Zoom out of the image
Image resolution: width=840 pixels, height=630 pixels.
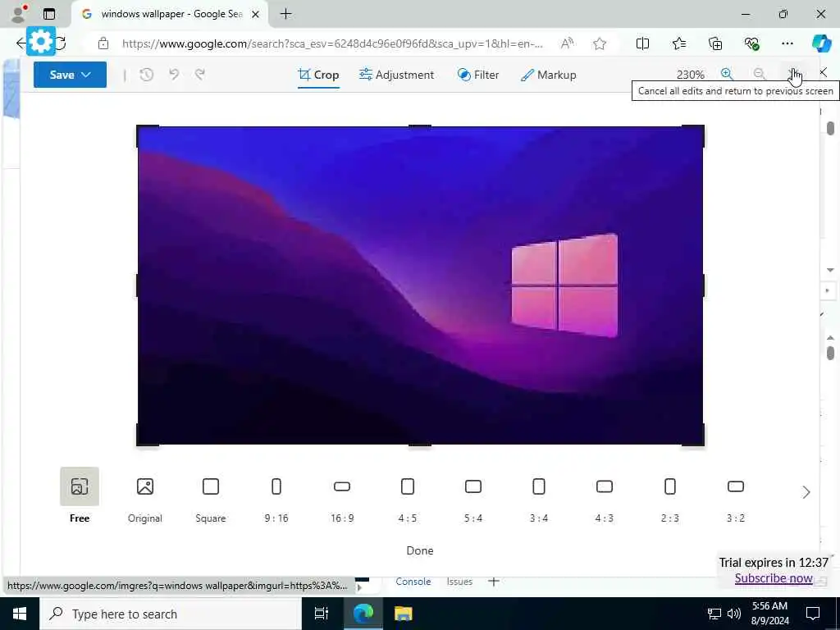(x=759, y=74)
